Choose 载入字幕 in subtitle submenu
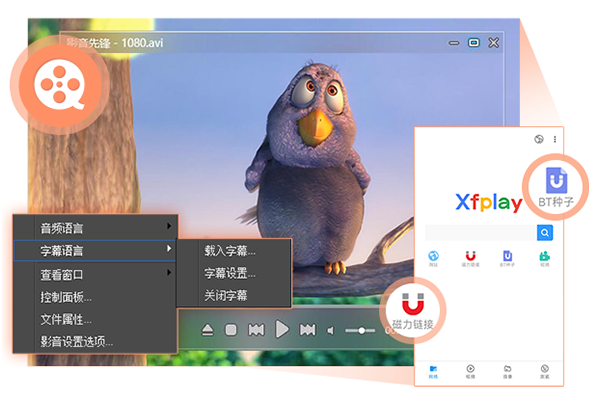600x400 pixels. point(230,250)
